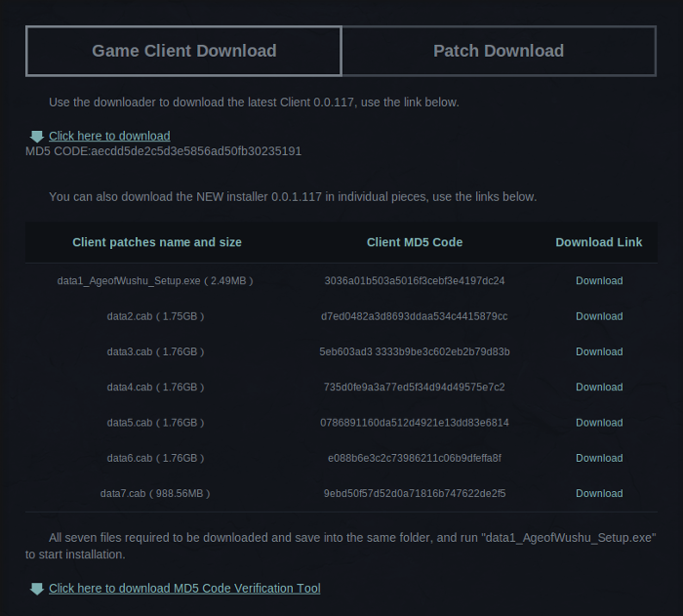The height and width of the screenshot is (616, 683).
Task: Click the Client MD5 Code column header
Action: [415, 242]
